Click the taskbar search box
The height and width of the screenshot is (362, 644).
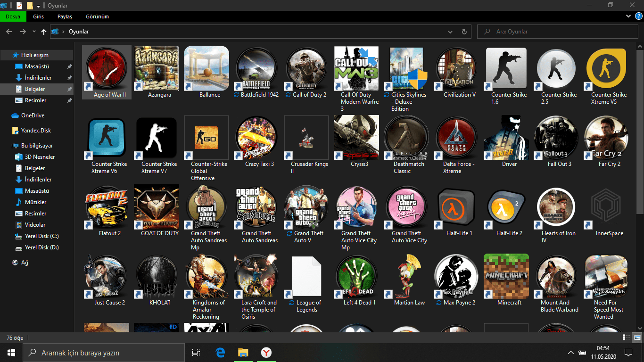coord(104,353)
